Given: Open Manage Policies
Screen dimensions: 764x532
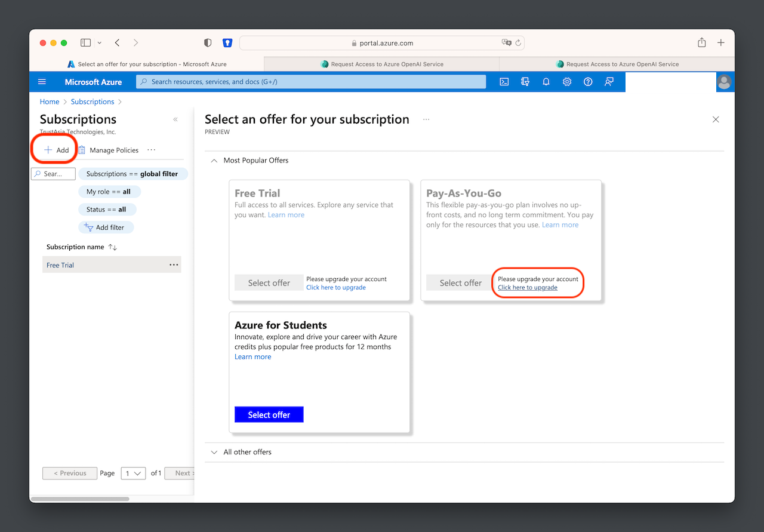Looking at the screenshot, I should pos(108,150).
